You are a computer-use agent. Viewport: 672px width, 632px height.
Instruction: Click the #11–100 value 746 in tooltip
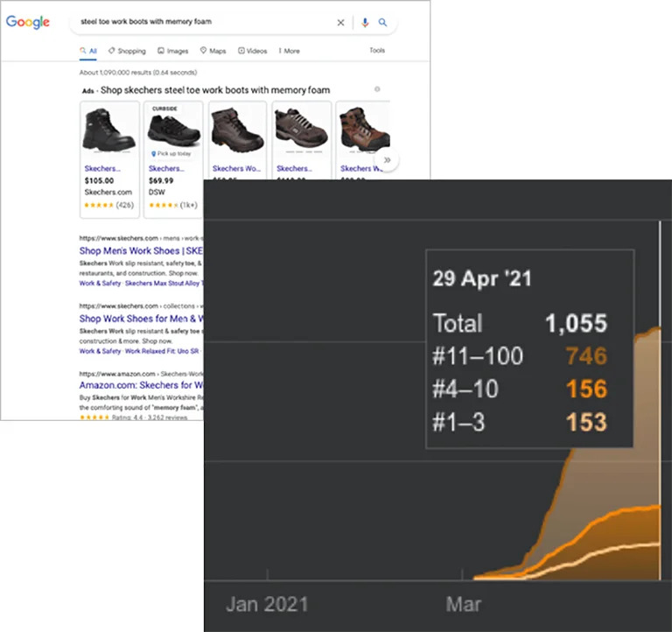tap(586, 356)
